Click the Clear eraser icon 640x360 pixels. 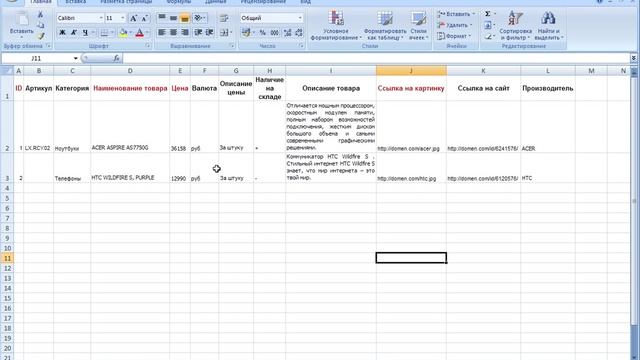coord(488,36)
